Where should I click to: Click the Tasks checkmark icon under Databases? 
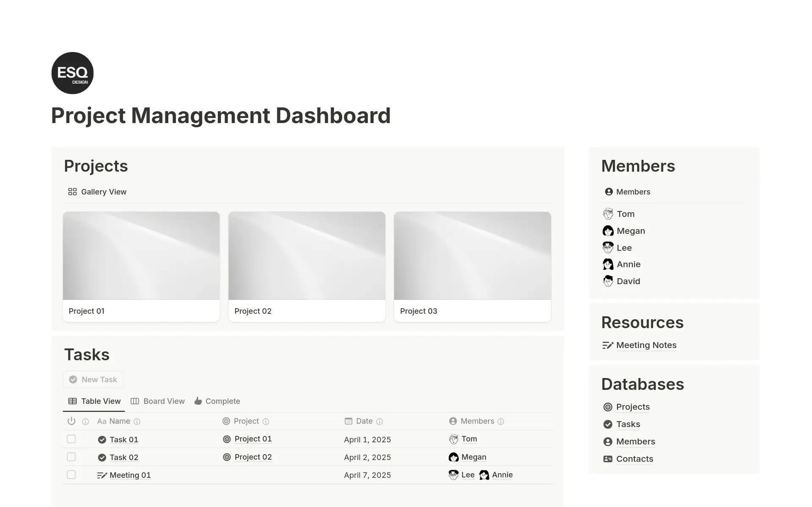[x=608, y=425]
